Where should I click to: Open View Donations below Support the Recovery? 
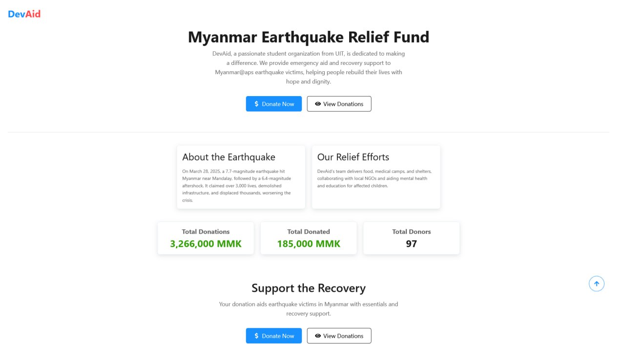click(339, 336)
